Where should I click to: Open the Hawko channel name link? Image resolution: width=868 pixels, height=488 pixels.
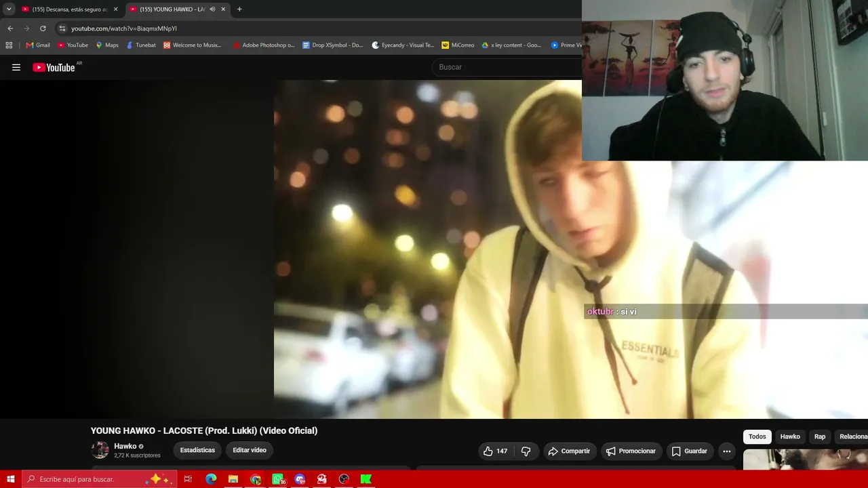[125, 446]
